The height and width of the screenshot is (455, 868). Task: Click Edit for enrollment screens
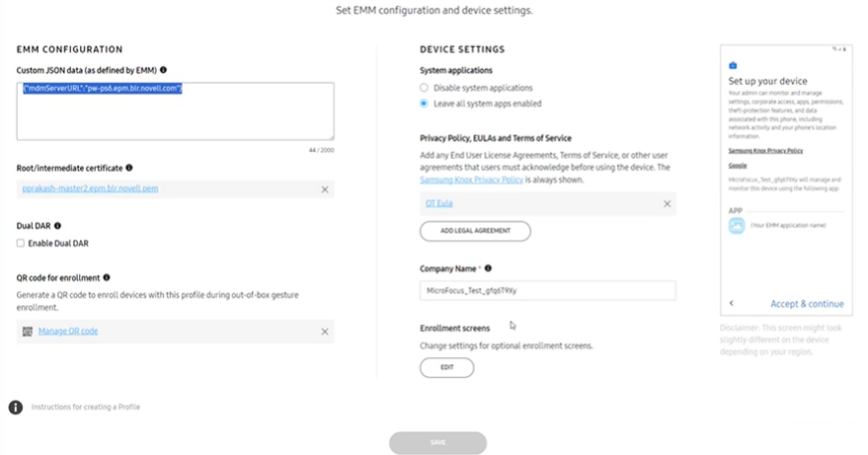pyautogui.click(x=446, y=367)
